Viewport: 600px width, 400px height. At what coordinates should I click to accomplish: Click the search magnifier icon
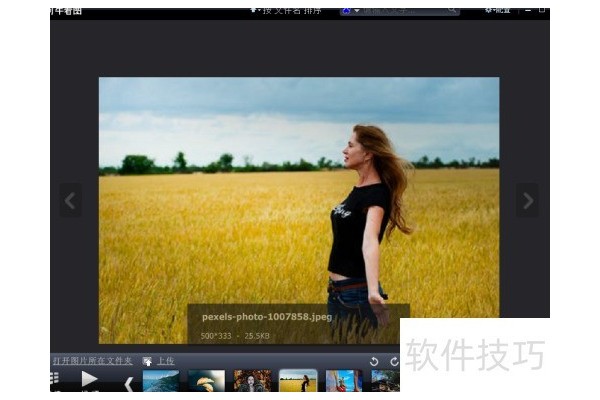pos(452,10)
